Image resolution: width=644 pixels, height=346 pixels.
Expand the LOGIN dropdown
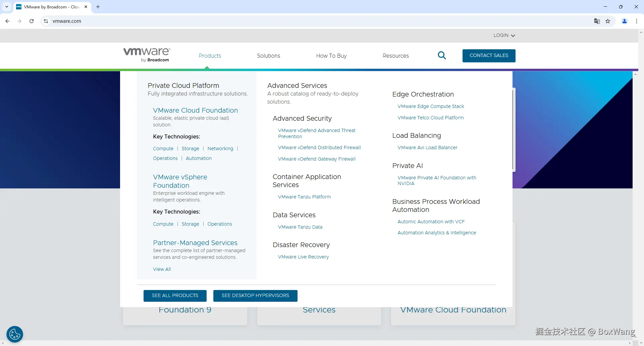click(x=504, y=35)
